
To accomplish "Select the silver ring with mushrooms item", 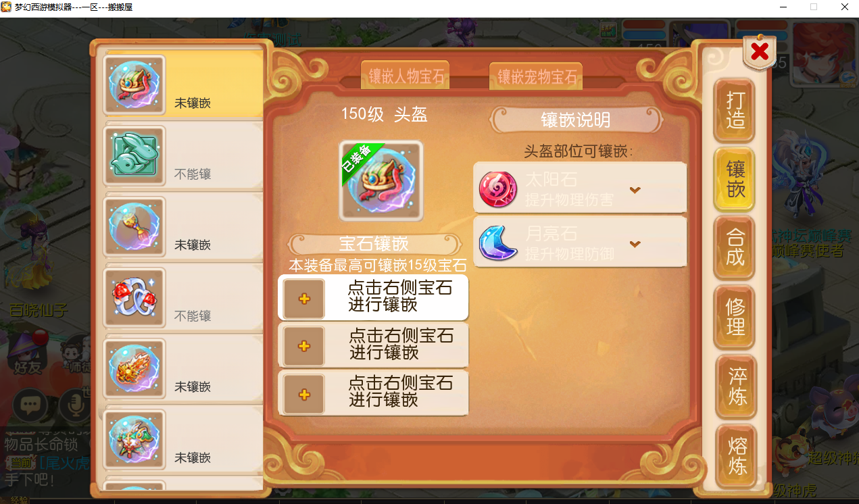I will 134,298.
